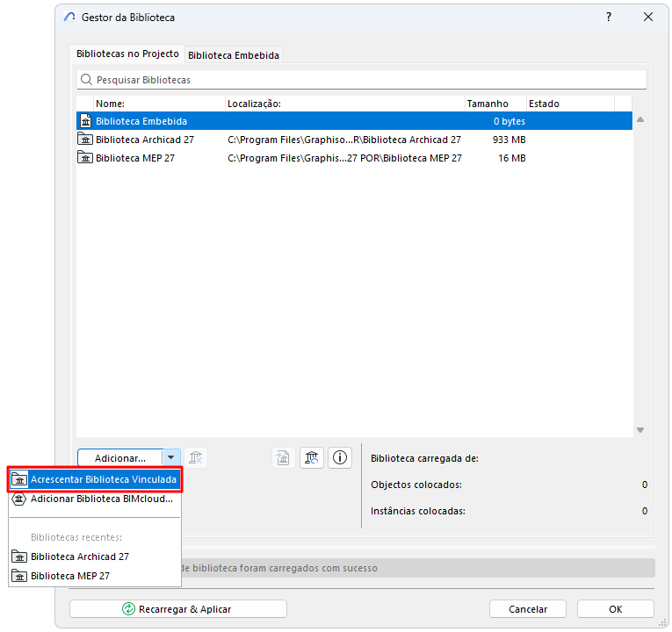
Task: Select the Biblioteca MEP 27 list row
Action: tap(354, 158)
